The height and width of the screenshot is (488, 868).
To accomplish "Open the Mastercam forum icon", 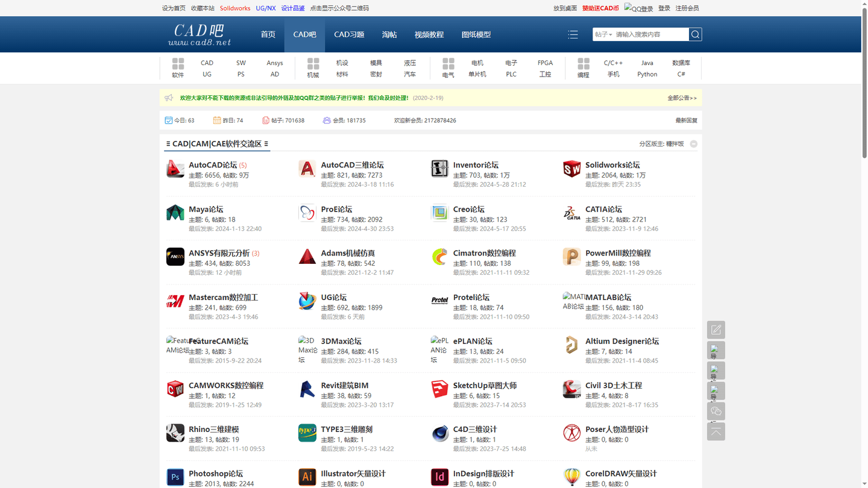I will 175,301.
